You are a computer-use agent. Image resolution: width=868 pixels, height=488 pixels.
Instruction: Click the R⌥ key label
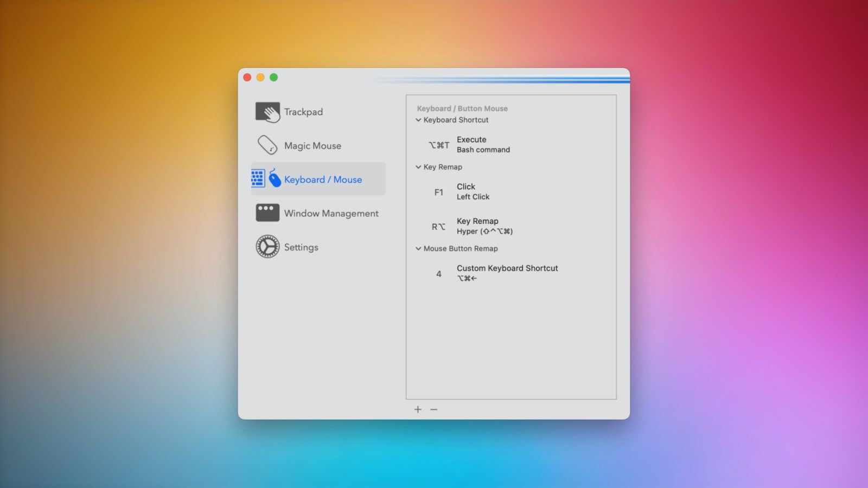pyautogui.click(x=438, y=227)
